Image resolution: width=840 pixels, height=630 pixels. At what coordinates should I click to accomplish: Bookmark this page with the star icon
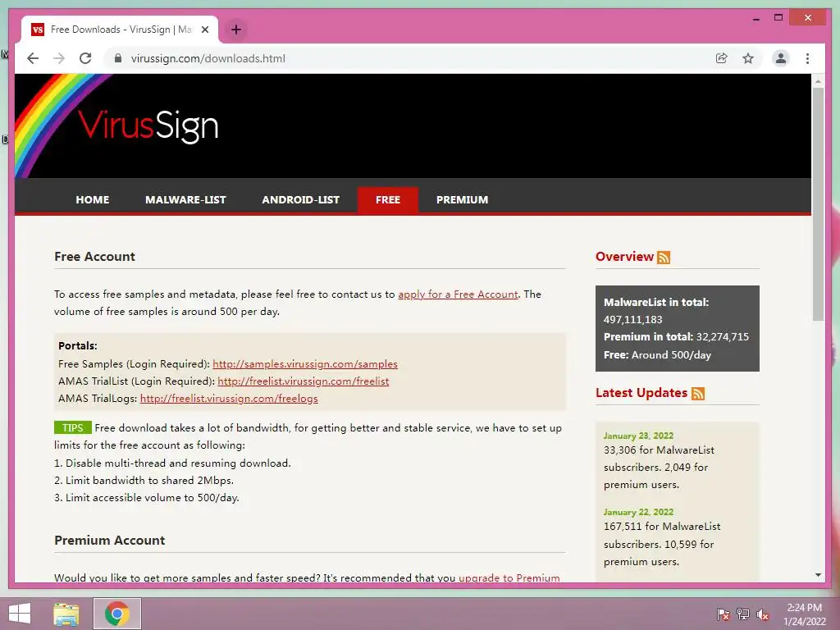[748, 58]
